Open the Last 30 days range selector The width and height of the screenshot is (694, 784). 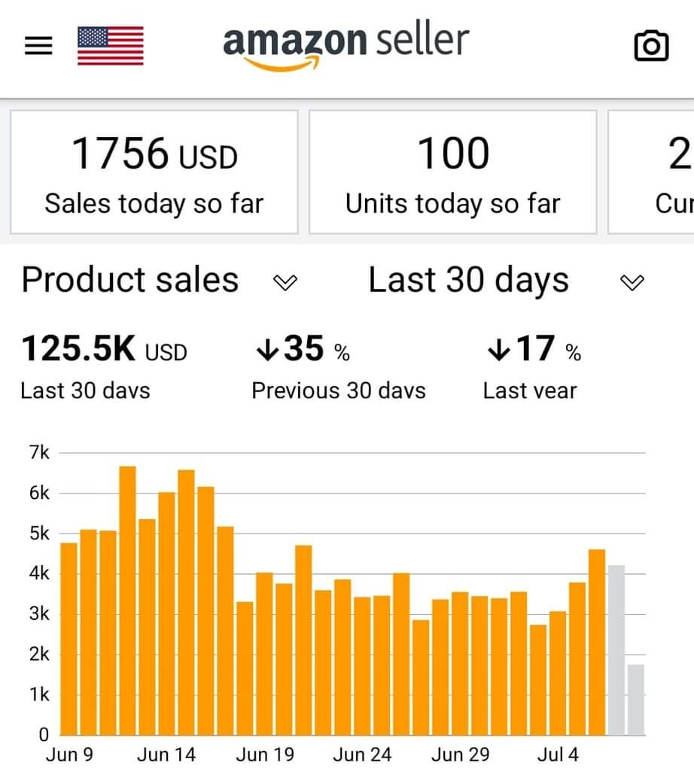coord(507,280)
